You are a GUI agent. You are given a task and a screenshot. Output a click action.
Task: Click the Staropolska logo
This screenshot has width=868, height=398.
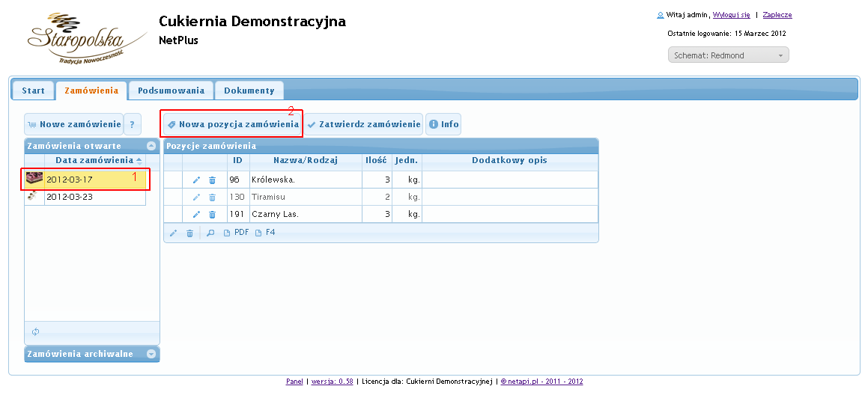coord(86,38)
